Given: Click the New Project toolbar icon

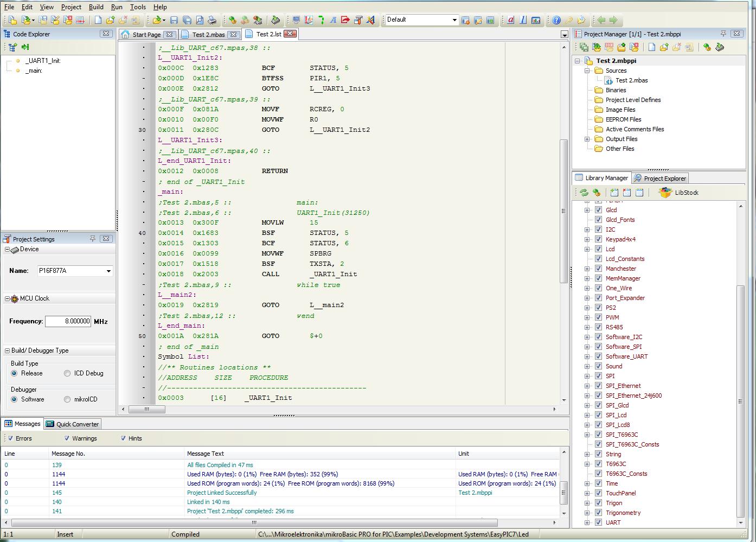Looking at the screenshot, I should click(12, 20).
